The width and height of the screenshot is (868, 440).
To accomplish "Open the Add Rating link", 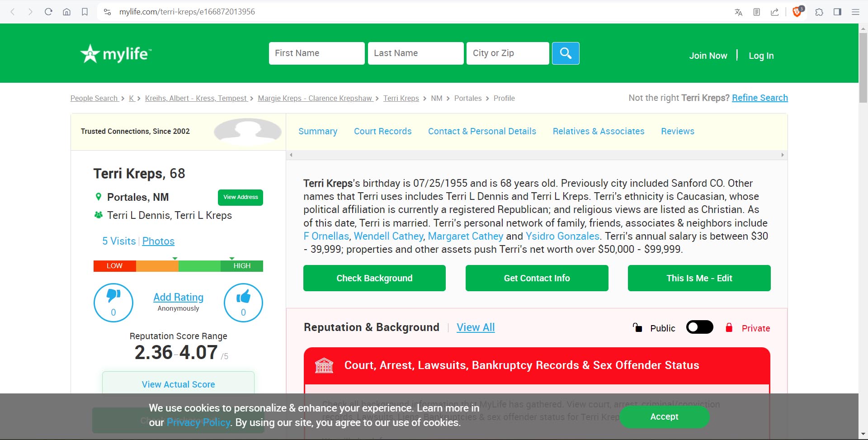I will pyautogui.click(x=178, y=297).
